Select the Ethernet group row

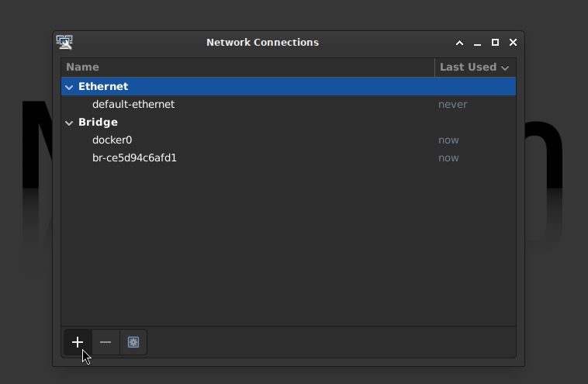[x=289, y=86]
